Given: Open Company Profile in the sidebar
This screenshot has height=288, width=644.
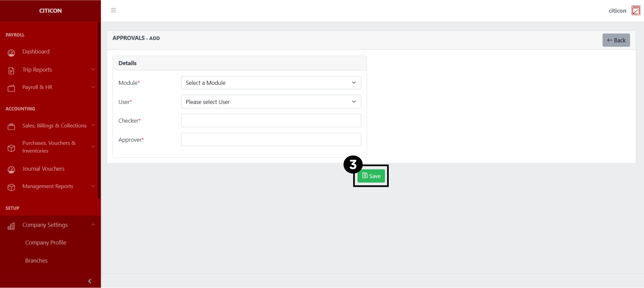Looking at the screenshot, I should (46, 243).
